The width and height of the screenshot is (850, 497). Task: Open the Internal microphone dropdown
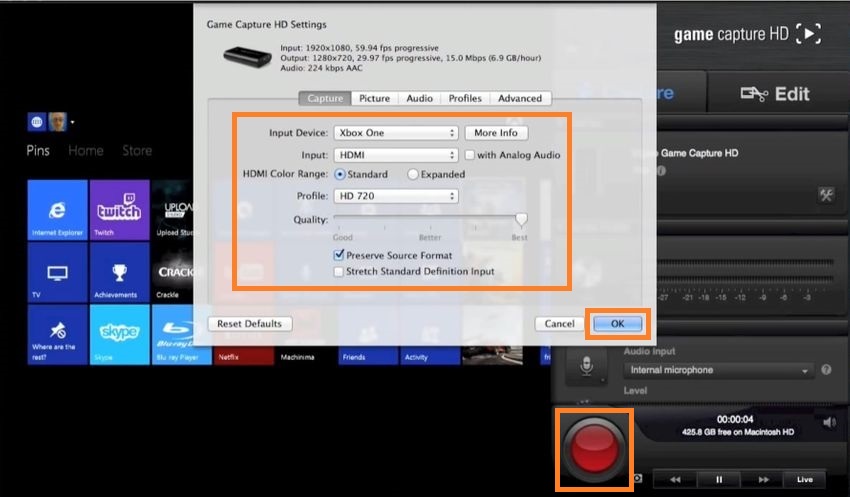tap(718, 370)
